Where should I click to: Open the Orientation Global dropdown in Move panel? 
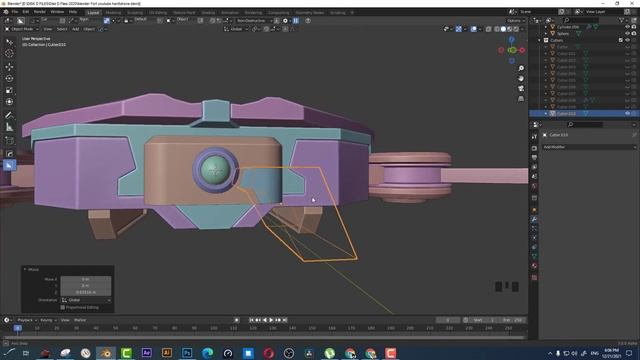coord(86,300)
